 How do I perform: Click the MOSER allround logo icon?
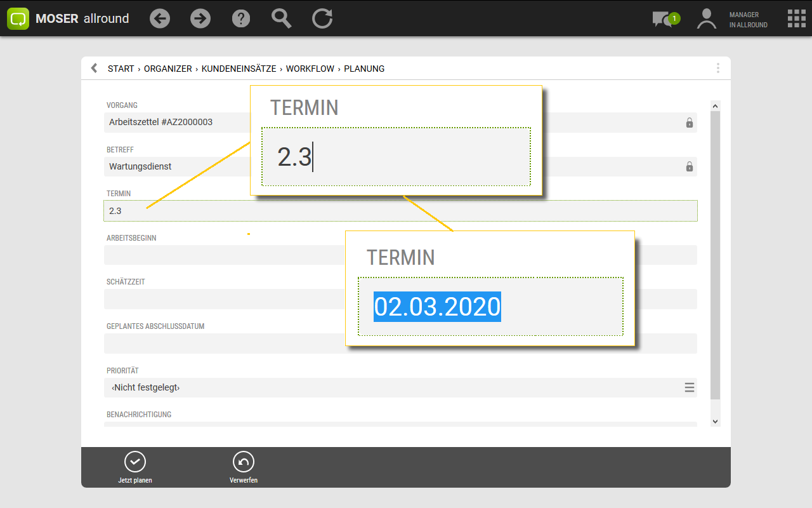(x=18, y=18)
